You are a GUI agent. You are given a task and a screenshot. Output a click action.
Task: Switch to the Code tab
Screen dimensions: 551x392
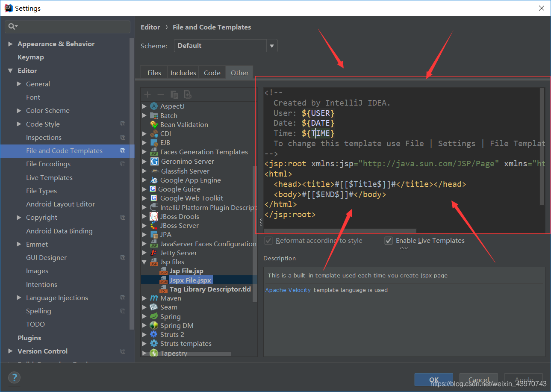coord(212,73)
